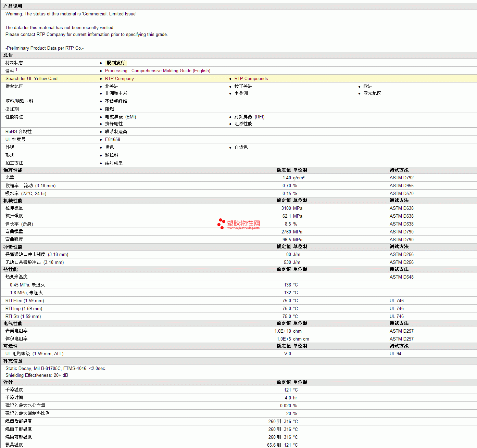Image resolution: width=477 pixels, height=448 pixels.
Task: Click the 0.45 MPa, 未退火 row
Action: (x=27, y=285)
